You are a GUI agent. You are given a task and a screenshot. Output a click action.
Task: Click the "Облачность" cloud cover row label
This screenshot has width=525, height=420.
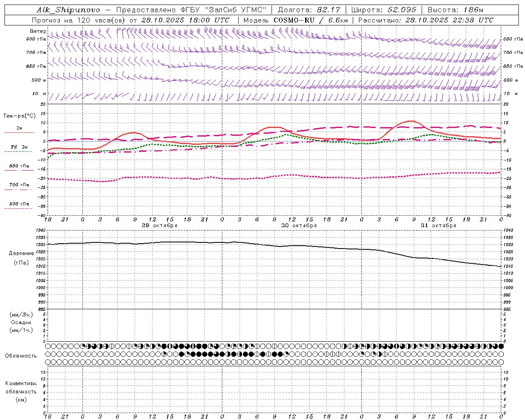point(21,356)
